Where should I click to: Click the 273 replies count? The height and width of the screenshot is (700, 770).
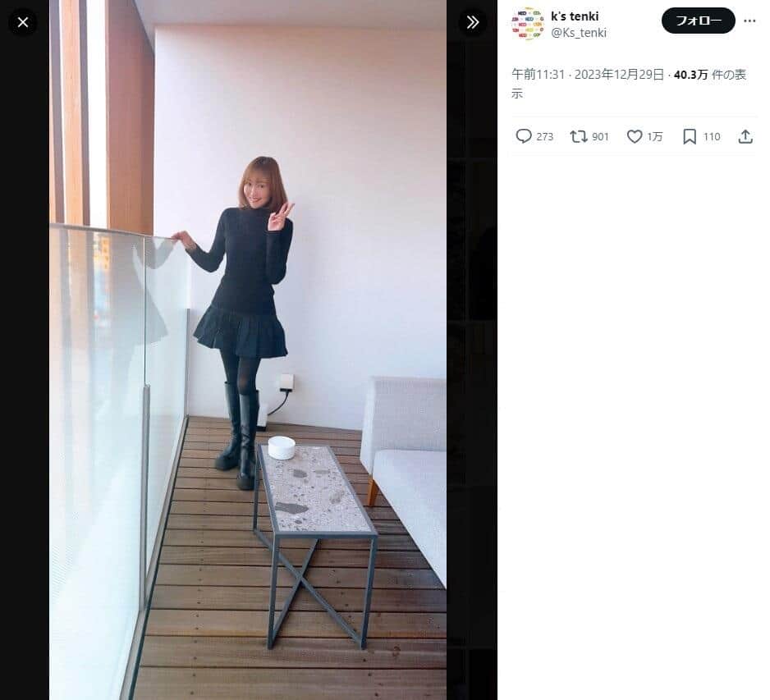coord(545,137)
